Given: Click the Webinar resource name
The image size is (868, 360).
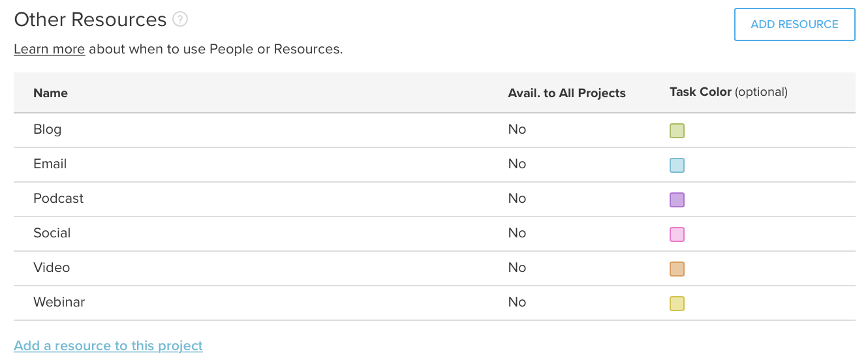Looking at the screenshot, I should (59, 302).
